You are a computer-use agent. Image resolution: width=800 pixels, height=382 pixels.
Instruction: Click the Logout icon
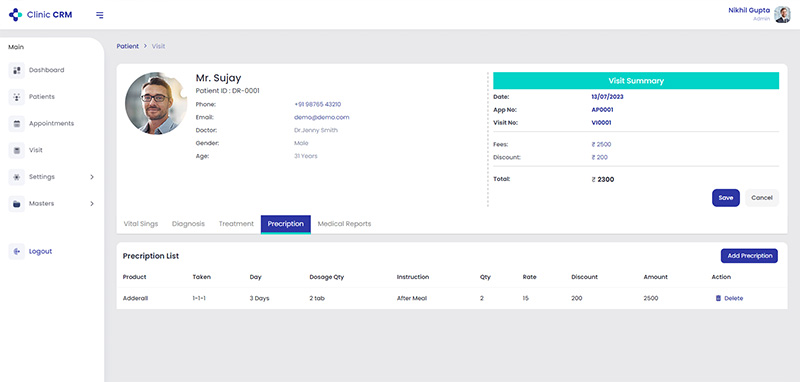(x=17, y=251)
